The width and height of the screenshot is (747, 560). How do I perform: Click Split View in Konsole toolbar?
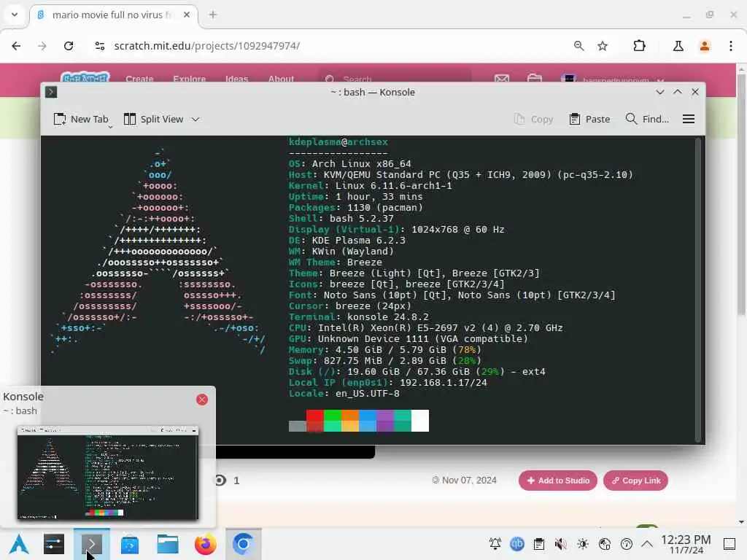pyautogui.click(x=153, y=119)
